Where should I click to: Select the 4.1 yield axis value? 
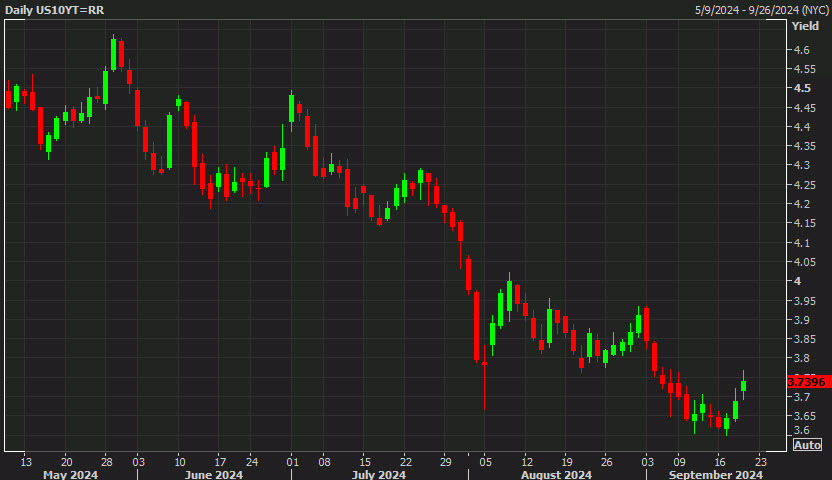[x=801, y=242]
